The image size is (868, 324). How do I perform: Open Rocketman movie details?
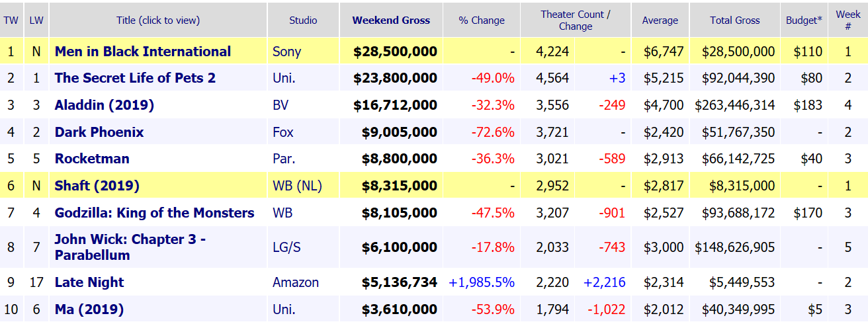(92, 159)
